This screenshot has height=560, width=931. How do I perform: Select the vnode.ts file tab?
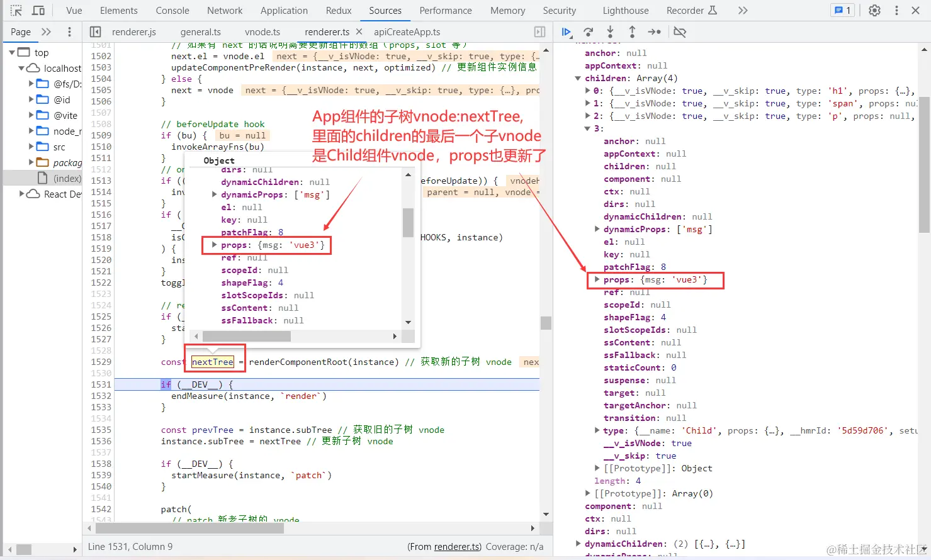coord(262,32)
